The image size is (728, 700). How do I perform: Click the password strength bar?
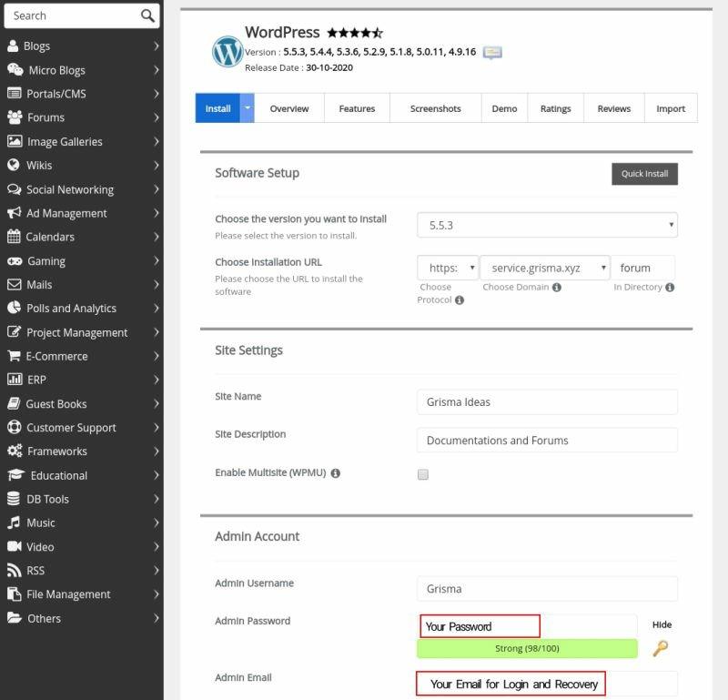click(527, 648)
